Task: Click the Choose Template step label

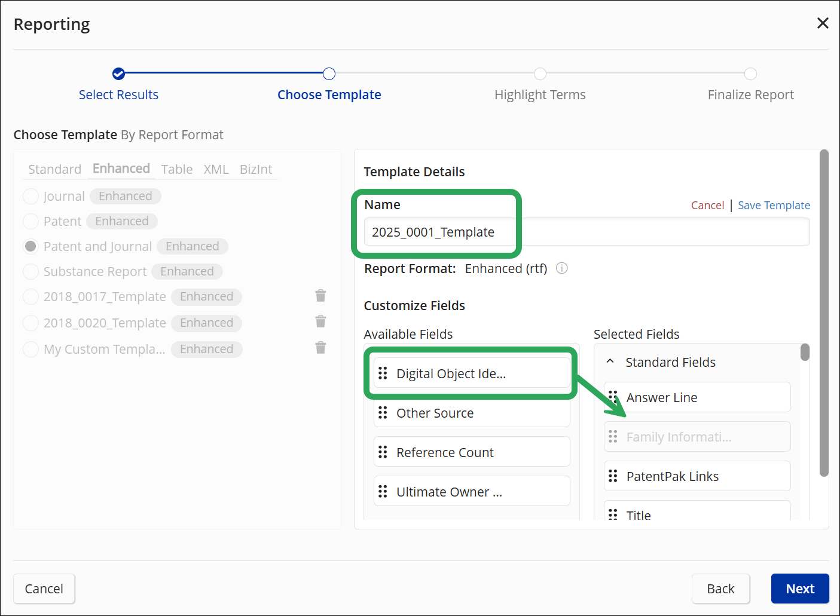Action: pos(329,94)
